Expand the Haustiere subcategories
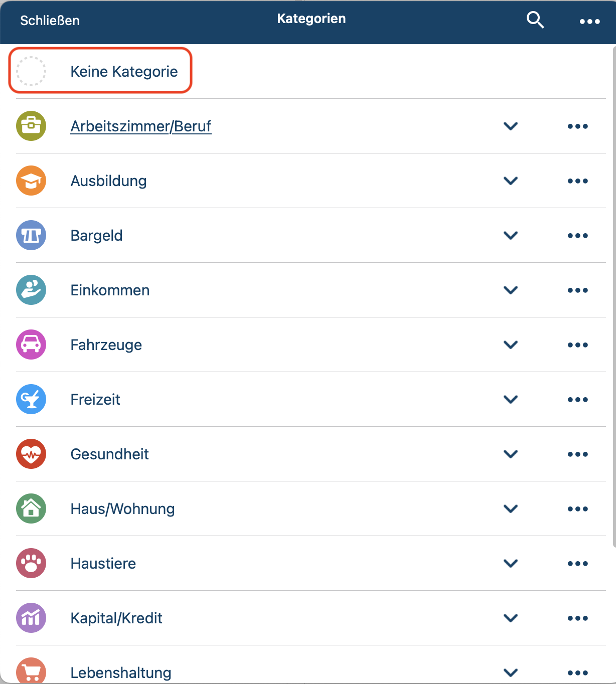616x684 pixels. tap(511, 564)
